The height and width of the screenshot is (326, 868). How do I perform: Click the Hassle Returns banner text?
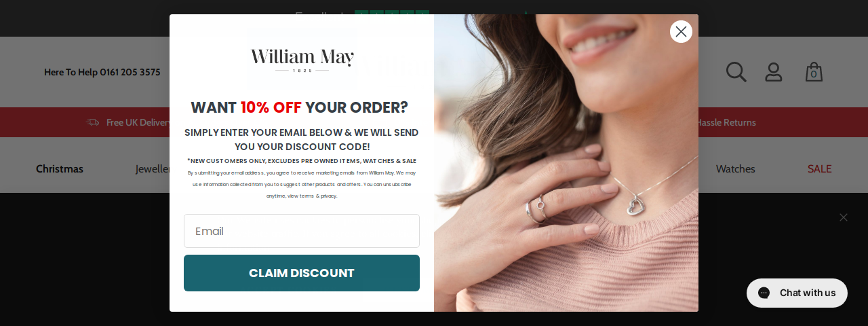[726, 122]
